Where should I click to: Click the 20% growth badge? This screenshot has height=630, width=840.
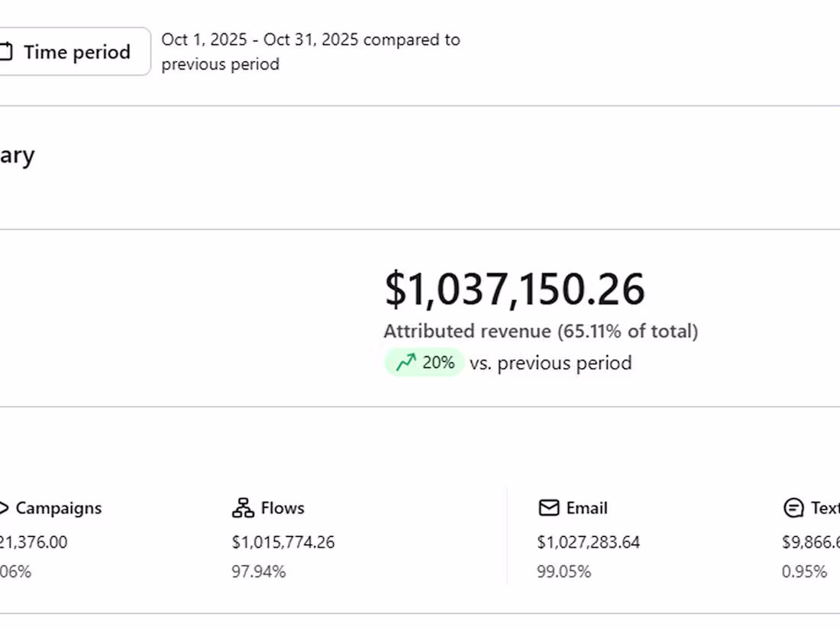coord(425,363)
